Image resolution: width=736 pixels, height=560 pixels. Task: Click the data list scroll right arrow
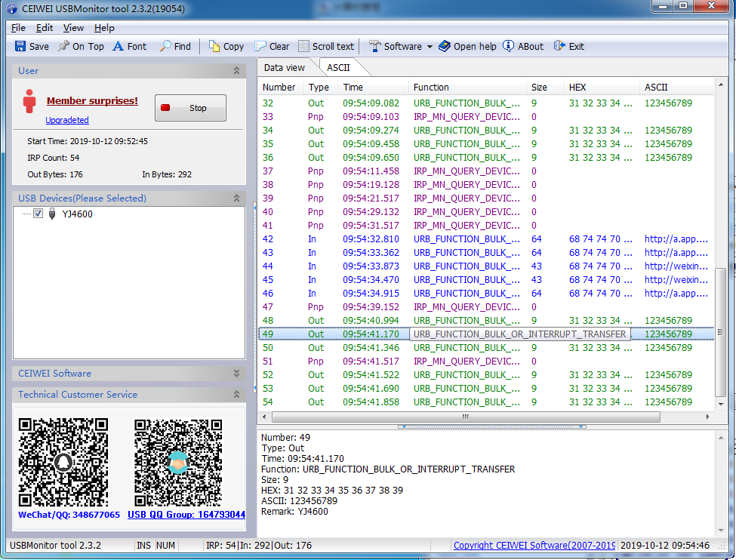coord(708,417)
